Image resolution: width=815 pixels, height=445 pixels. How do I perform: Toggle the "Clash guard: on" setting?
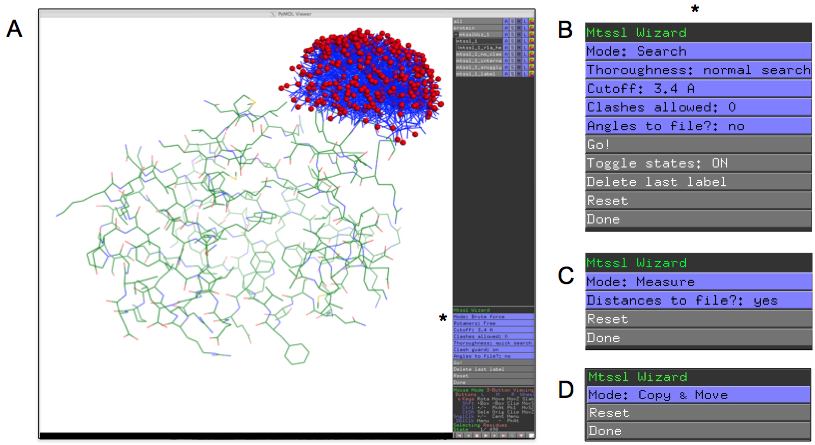(493, 348)
